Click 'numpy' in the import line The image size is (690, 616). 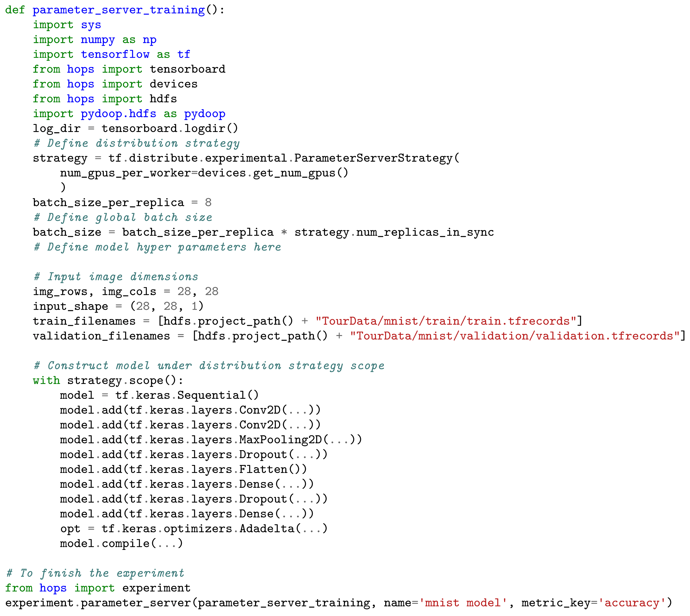[x=97, y=40]
